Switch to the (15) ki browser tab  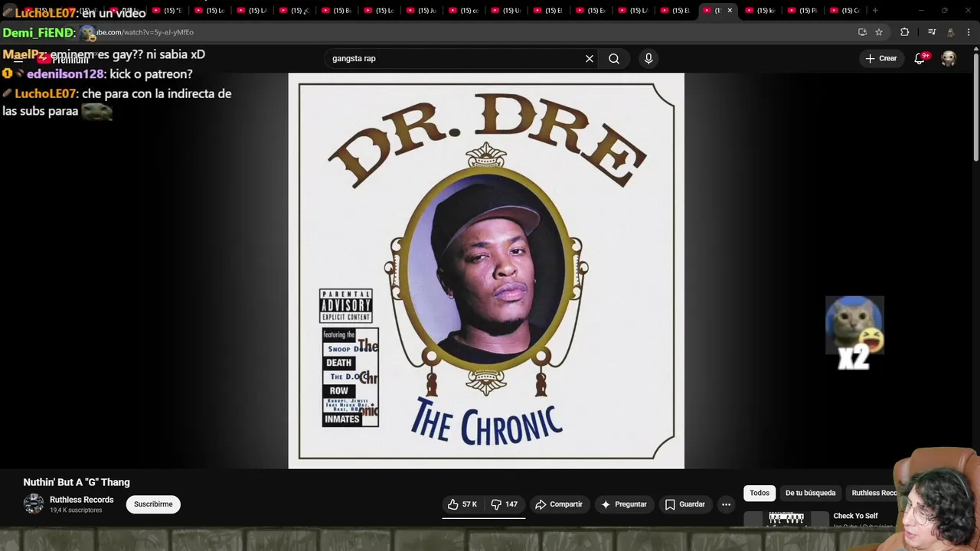click(x=760, y=11)
